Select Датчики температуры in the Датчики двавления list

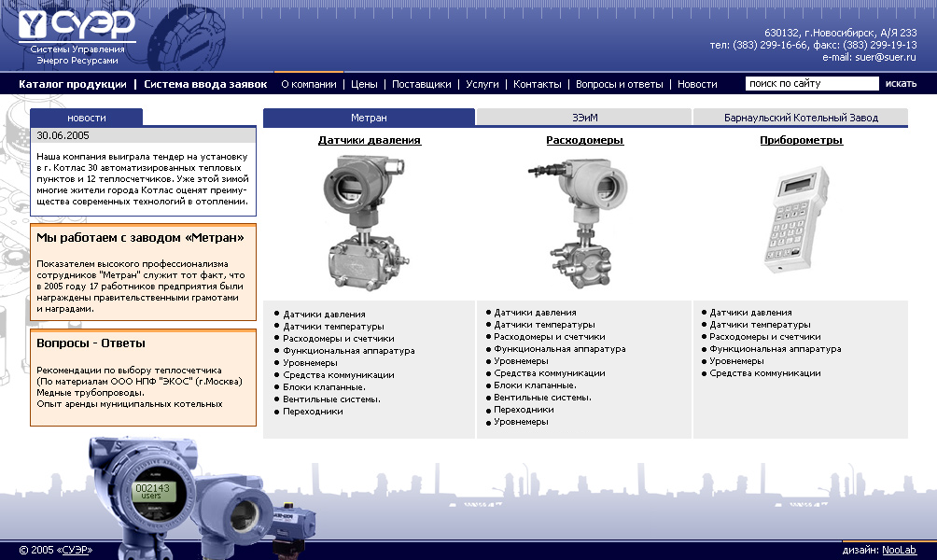[333, 327]
